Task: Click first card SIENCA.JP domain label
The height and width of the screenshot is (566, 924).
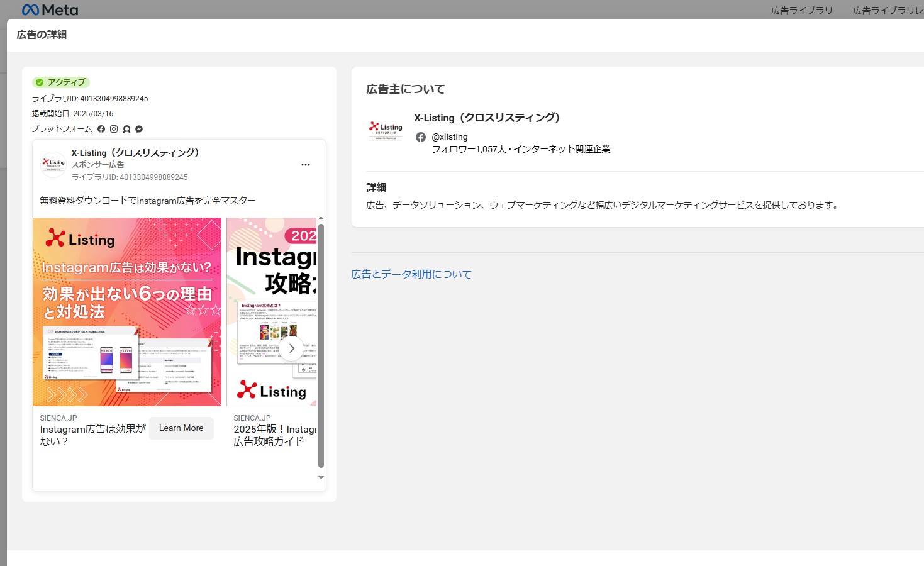Action: pyautogui.click(x=58, y=418)
